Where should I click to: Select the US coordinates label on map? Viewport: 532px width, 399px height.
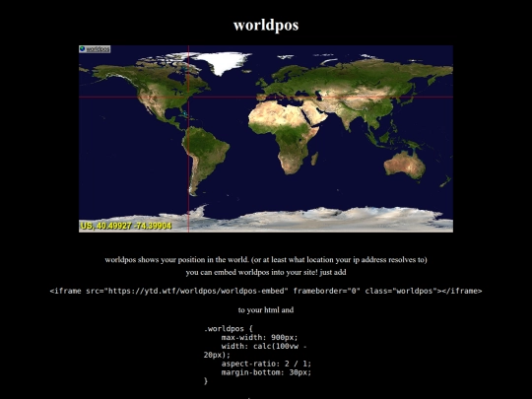coord(126,226)
